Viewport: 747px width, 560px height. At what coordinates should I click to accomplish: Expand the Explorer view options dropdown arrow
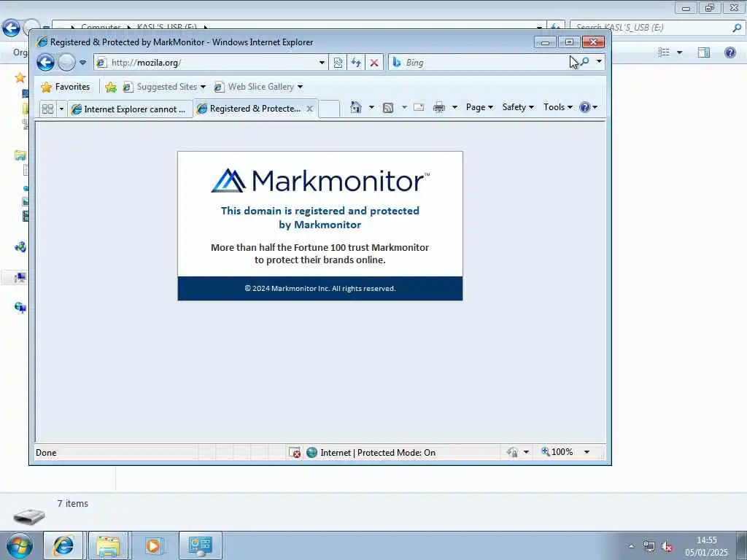coord(680,52)
